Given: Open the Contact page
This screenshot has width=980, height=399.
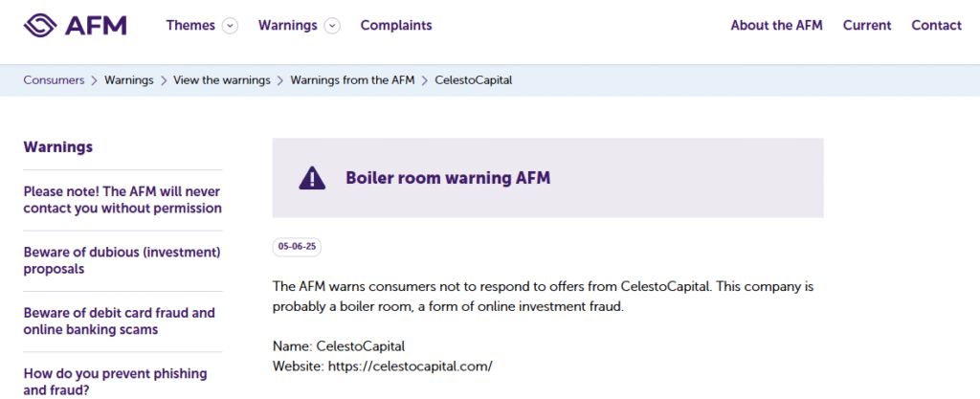Looking at the screenshot, I should 936,26.
